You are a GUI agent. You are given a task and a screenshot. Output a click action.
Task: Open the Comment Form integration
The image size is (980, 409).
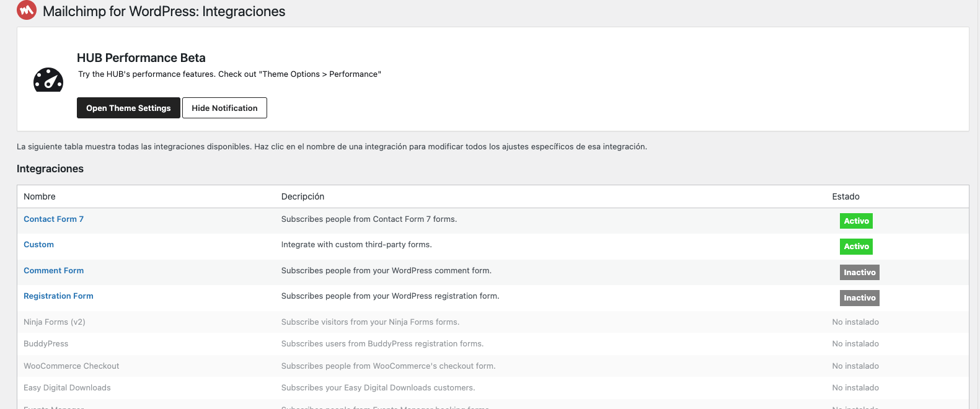[x=53, y=271]
